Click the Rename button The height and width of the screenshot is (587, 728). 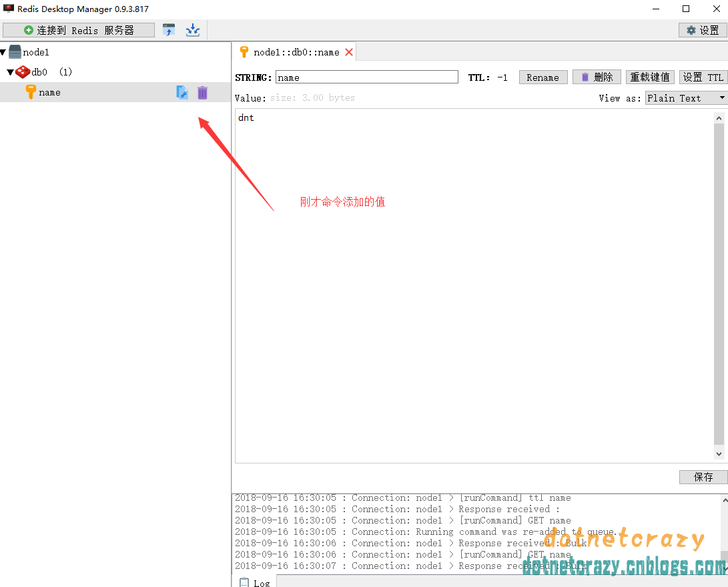(542, 77)
